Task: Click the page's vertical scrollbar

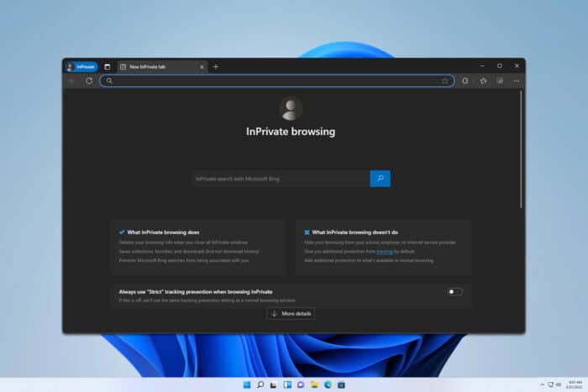Action: pos(522,151)
